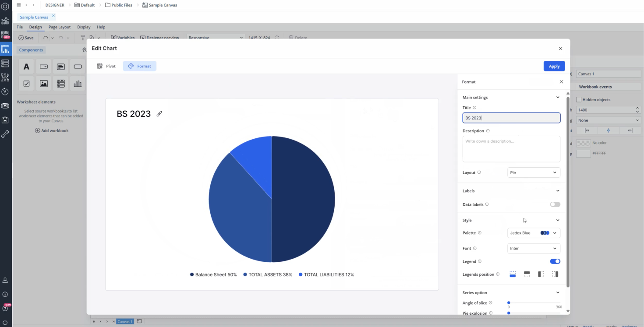Open the Jedox Blue palette dropdown

pyautogui.click(x=533, y=233)
